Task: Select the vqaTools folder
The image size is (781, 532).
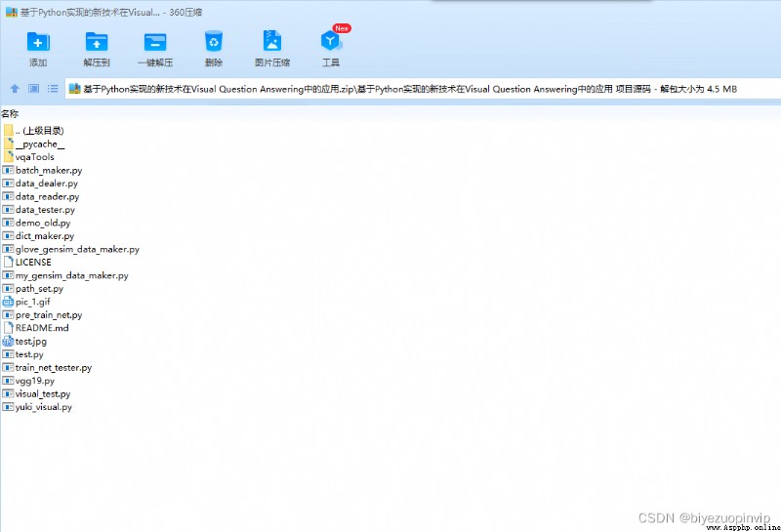Action: click(x=29, y=157)
